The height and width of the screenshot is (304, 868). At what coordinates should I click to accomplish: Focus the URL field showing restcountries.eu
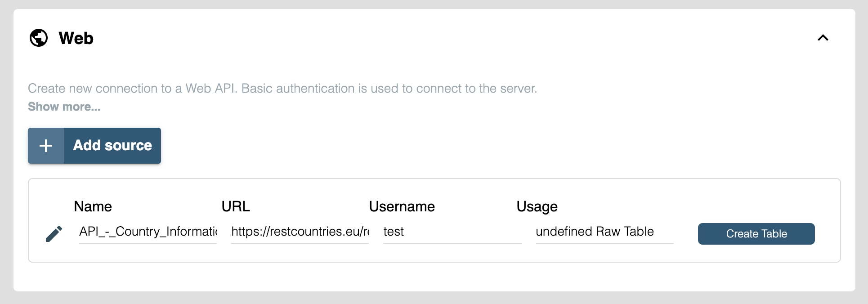(x=300, y=232)
